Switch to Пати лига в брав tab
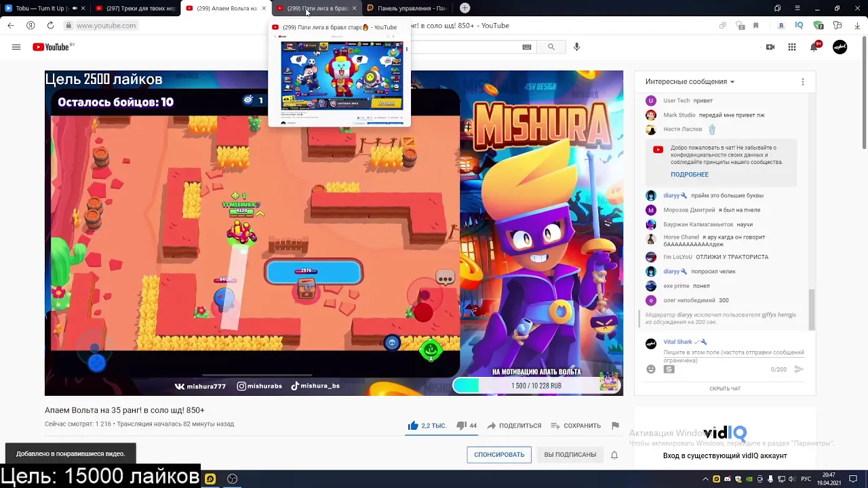Screen dimensions: 868x488 click(316, 8)
